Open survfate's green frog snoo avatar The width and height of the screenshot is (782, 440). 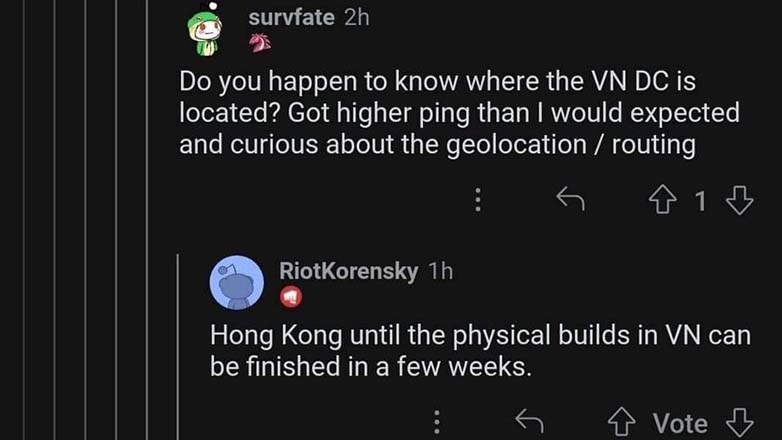point(205,29)
